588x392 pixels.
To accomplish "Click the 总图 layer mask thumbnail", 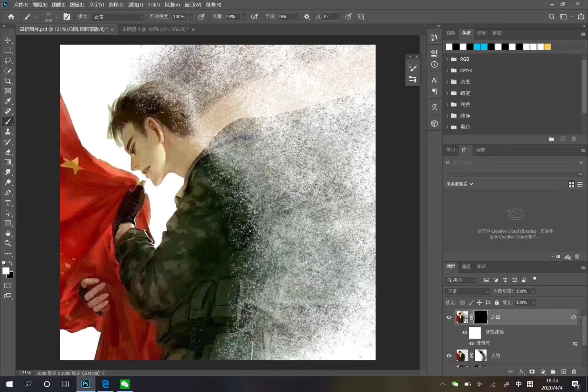I will tap(481, 317).
